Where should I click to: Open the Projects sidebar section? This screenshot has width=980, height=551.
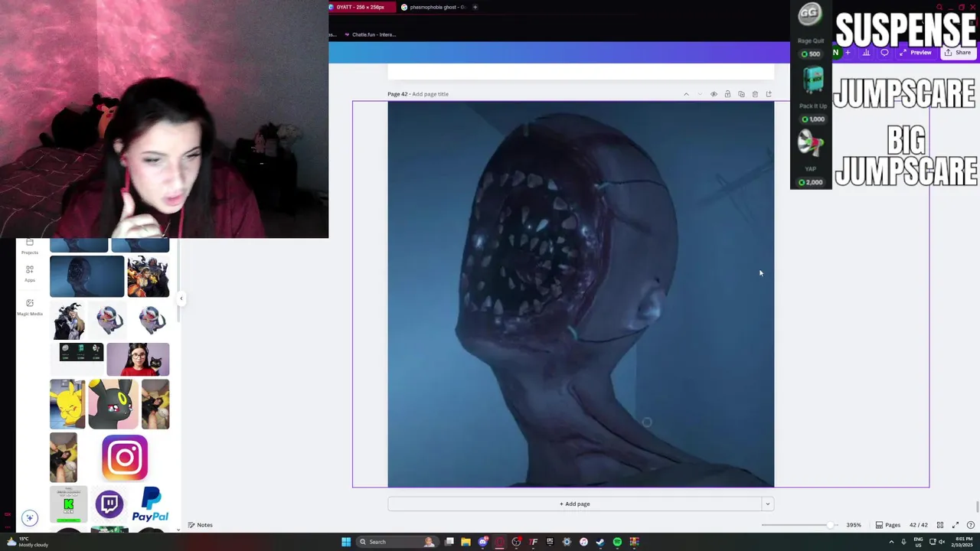(30, 246)
